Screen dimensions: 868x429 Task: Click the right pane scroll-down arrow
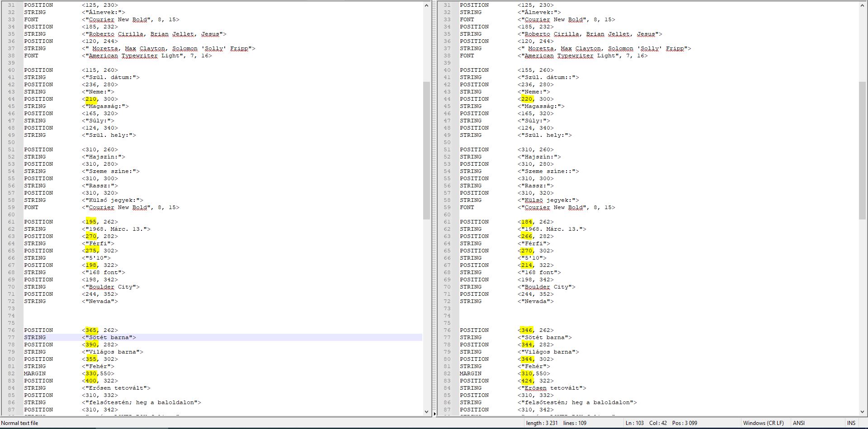coord(862,411)
